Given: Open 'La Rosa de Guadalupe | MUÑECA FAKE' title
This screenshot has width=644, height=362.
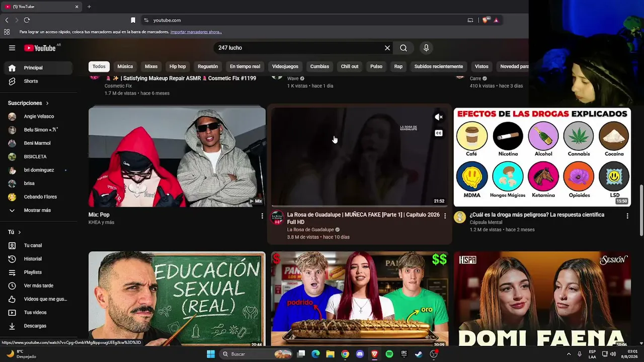Looking at the screenshot, I should click(363, 218).
